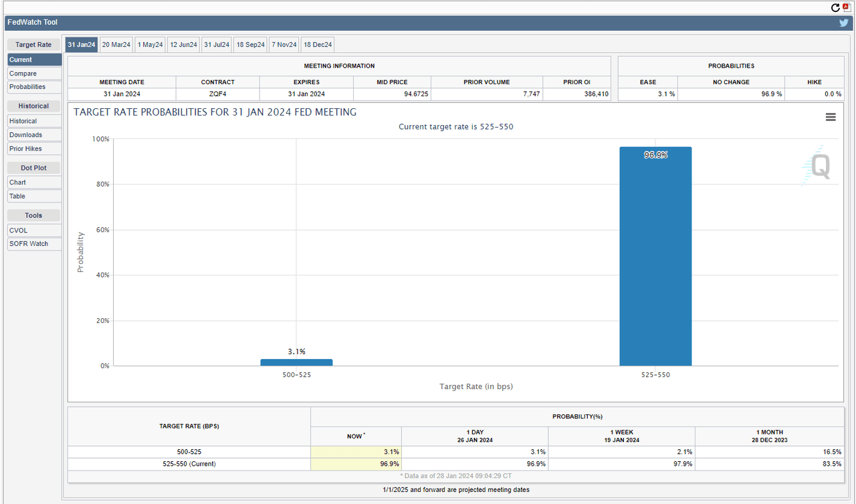The width and height of the screenshot is (856, 504).
Task: Open the Dot Plot Chart item
Action: (34, 182)
